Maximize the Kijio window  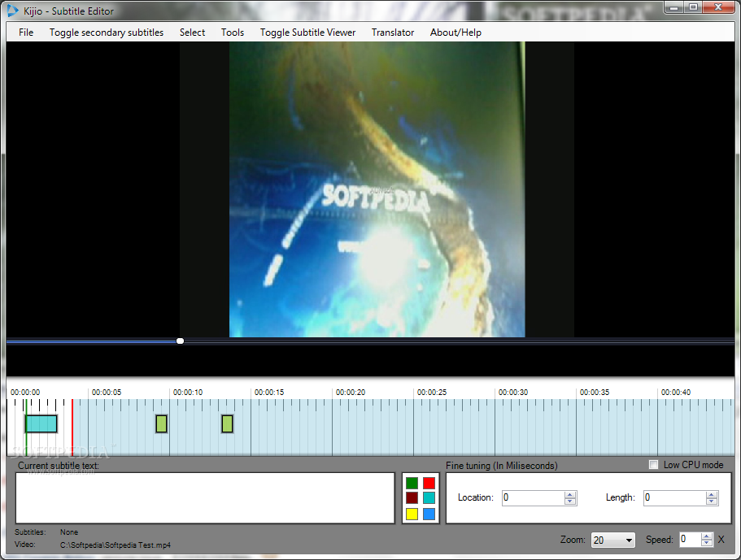(693, 7)
